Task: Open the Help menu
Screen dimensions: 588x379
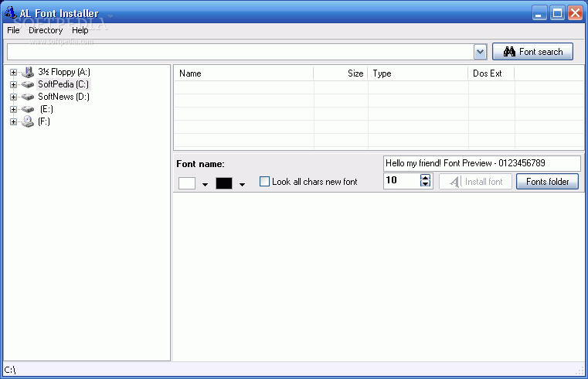Action: (x=80, y=30)
